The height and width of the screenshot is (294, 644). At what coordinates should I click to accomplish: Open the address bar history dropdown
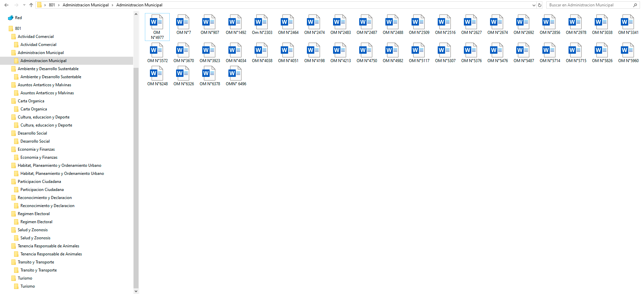pyautogui.click(x=534, y=5)
